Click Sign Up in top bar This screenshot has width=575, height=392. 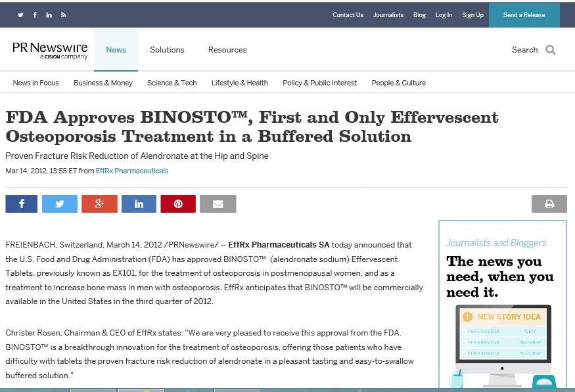pos(472,15)
